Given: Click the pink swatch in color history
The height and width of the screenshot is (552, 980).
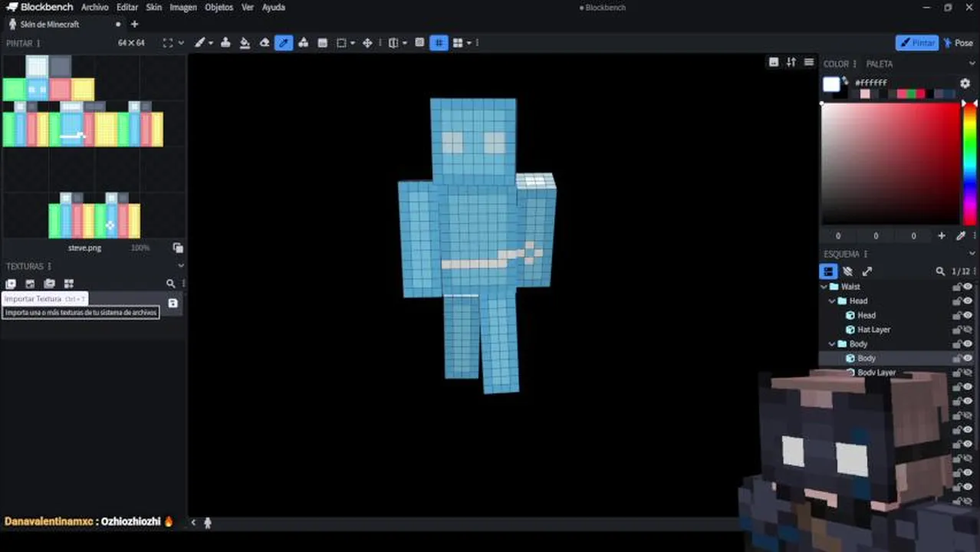Looking at the screenshot, I should pyautogui.click(x=865, y=94).
